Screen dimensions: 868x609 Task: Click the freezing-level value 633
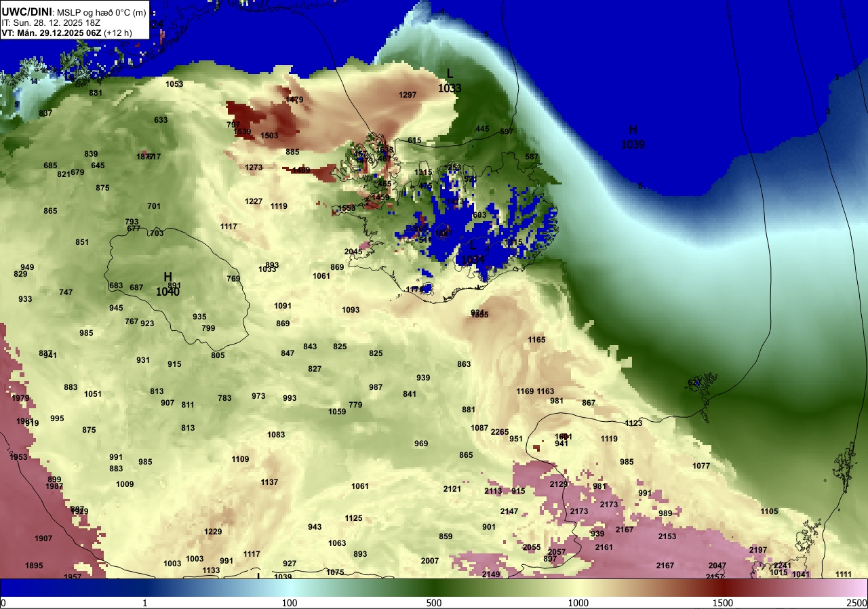pos(161,120)
